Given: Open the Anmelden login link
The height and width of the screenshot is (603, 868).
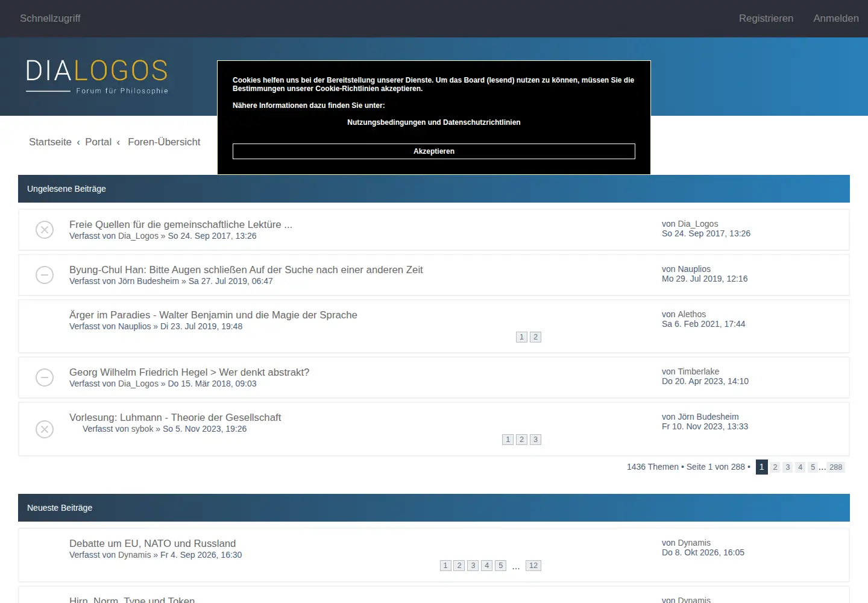Looking at the screenshot, I should click(836, 18).
